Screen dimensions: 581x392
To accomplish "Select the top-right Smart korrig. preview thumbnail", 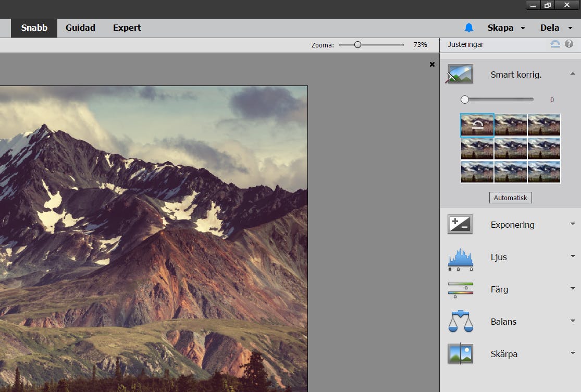I will tap(544, 125).
